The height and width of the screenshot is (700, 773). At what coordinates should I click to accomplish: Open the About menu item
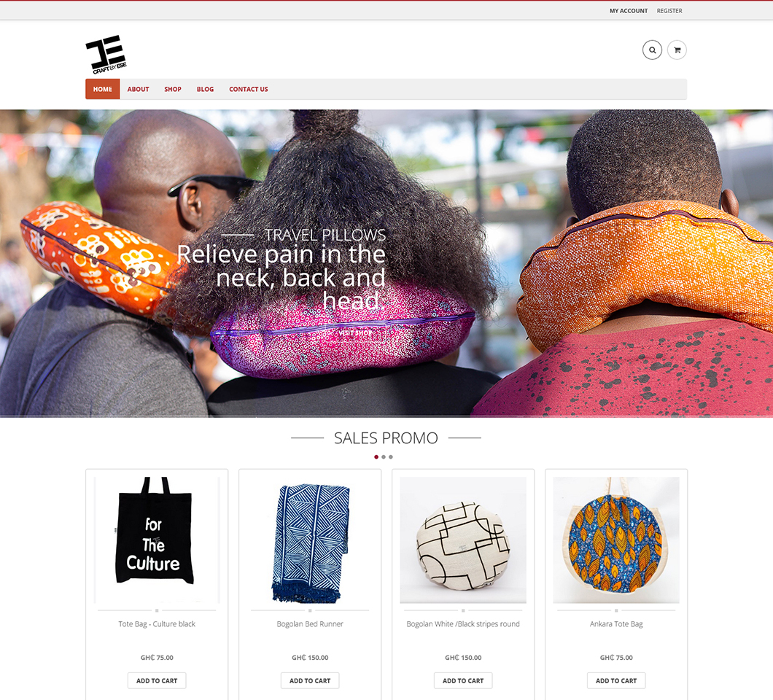pos(138,89)
